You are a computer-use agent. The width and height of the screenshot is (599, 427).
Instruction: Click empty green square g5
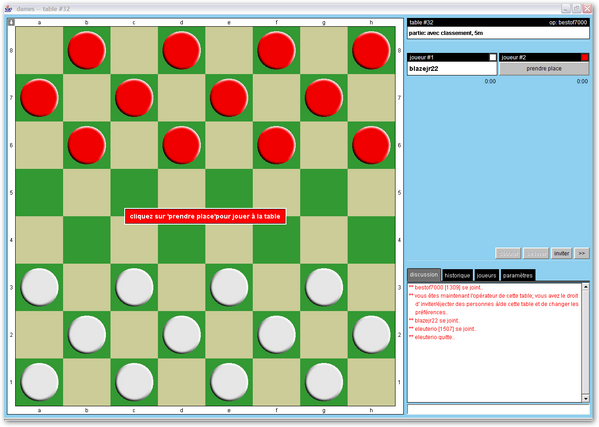tap(324, 192)
